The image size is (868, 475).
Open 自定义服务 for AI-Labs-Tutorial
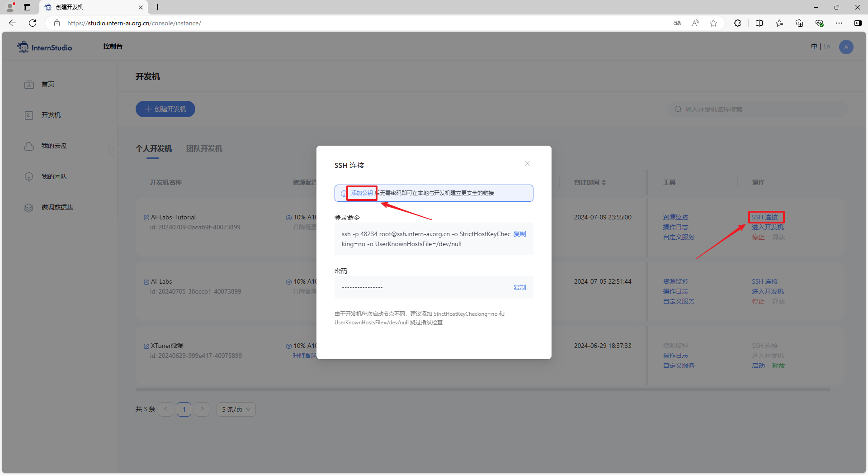click(x=679, y=237)
